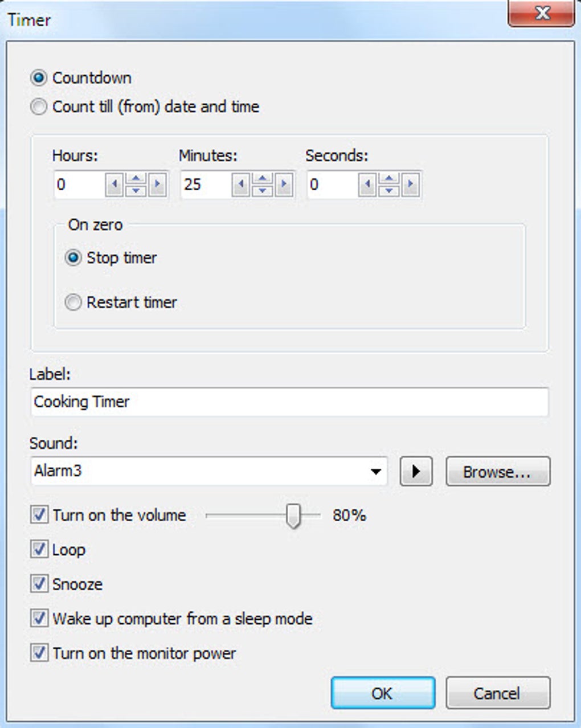This screenshot has height=728, width=581.
Task: Click the volume slider at 80%
Action: tap(293, 516)
